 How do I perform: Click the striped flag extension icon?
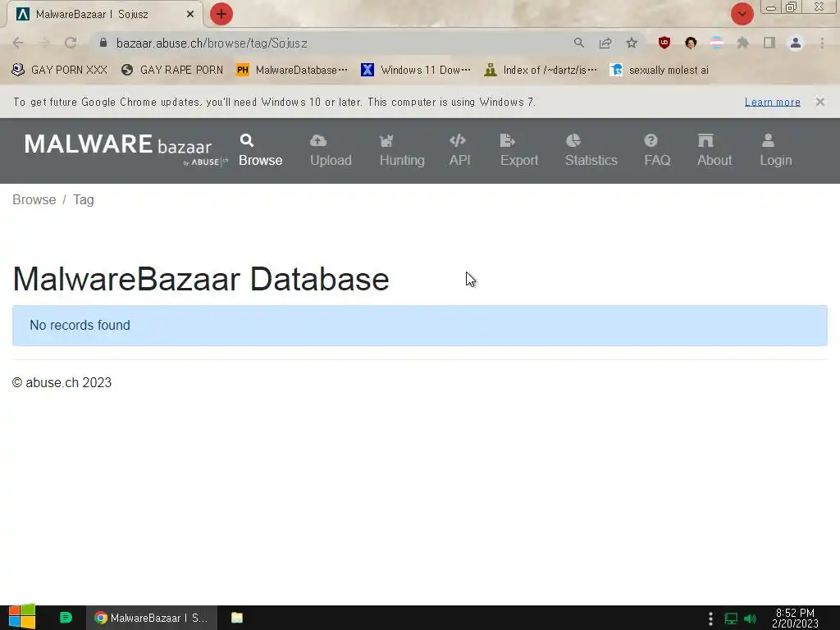coord(717,43)
